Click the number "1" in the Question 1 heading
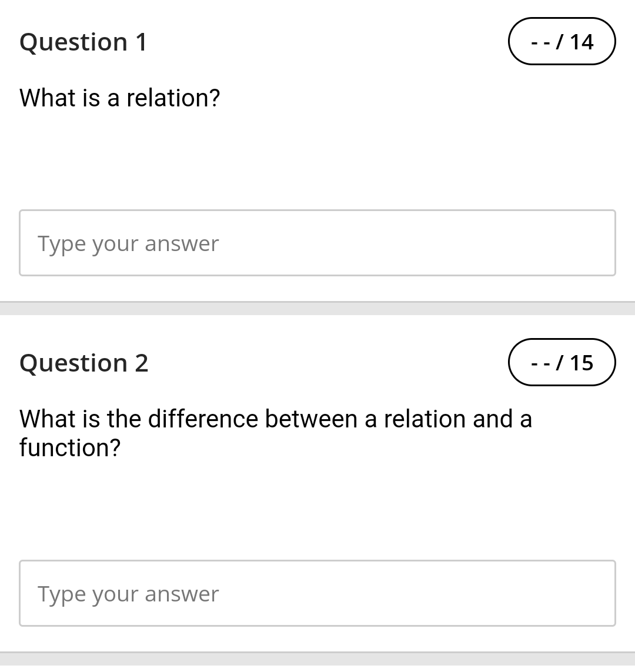The width and height of the screenshot is (635, 672). 141,42
